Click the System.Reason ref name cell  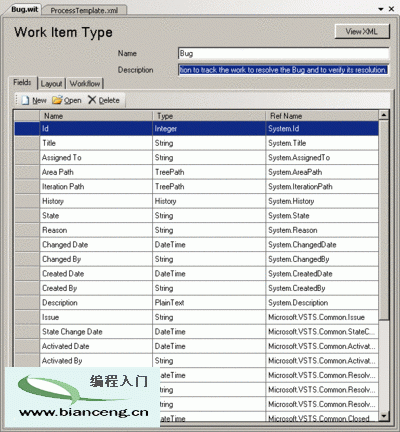322,230
